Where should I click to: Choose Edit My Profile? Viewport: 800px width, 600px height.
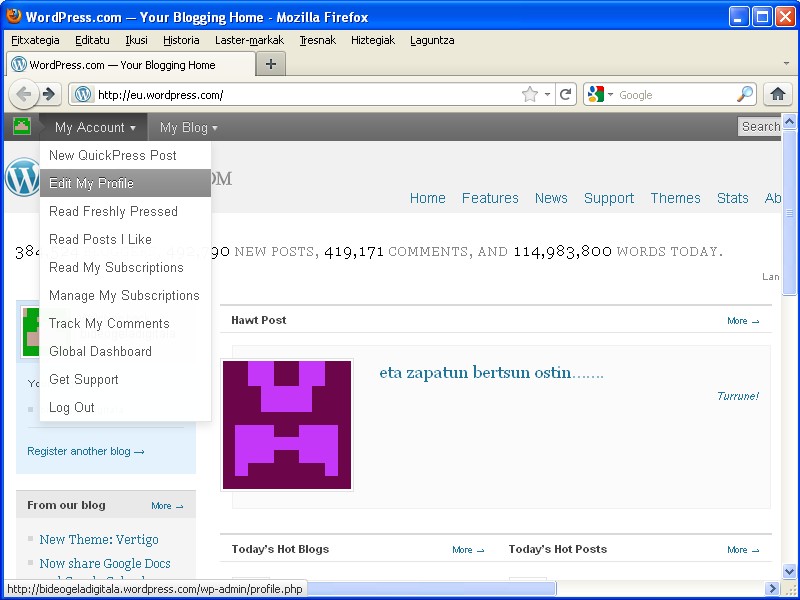(126, 183)
